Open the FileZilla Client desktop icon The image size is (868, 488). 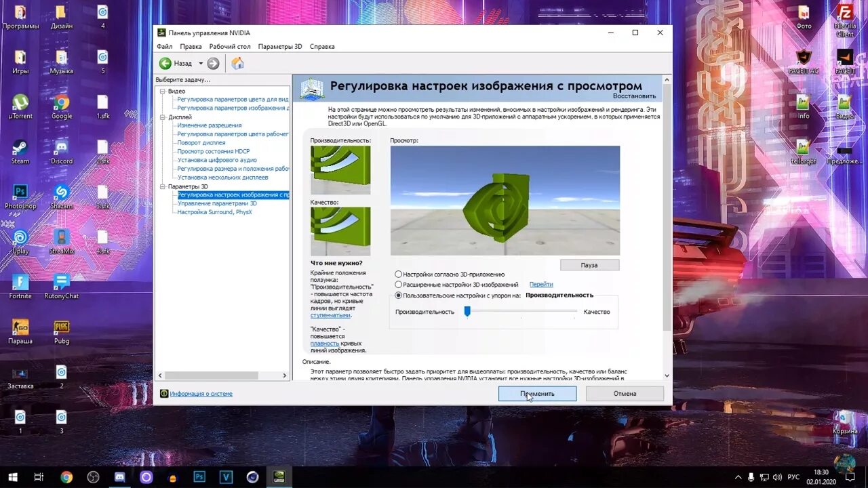click(844, 20)
